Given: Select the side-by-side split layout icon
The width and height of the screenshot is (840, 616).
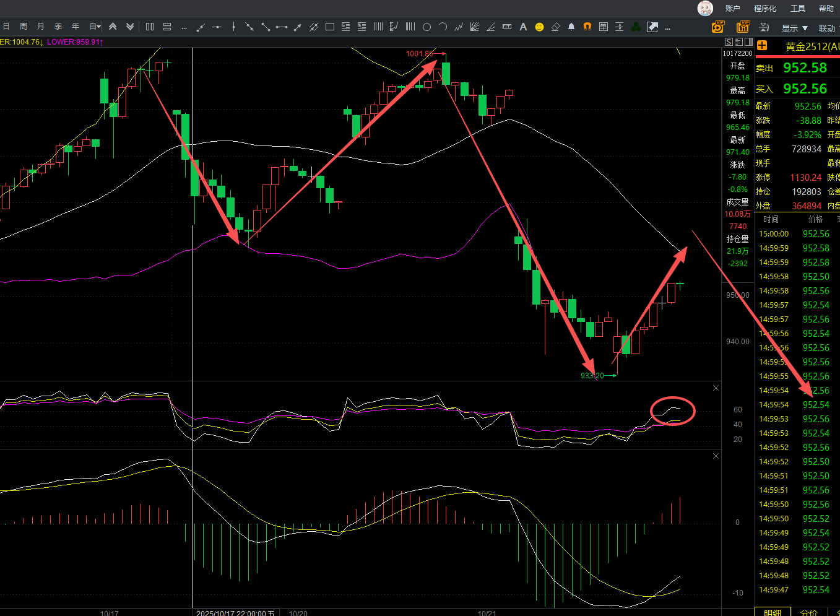Looking at the screenshot, I should coord(150,27).
